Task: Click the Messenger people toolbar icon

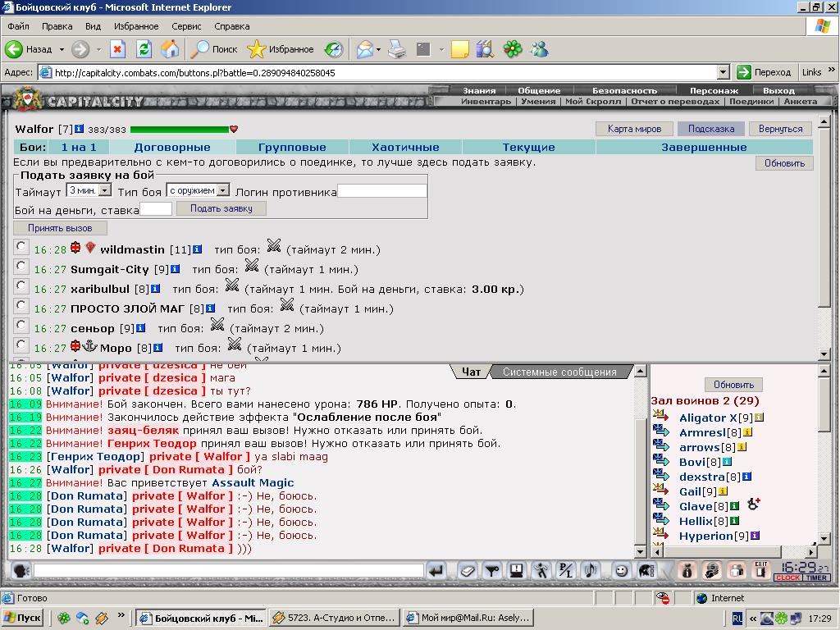Action: point(540,49)
